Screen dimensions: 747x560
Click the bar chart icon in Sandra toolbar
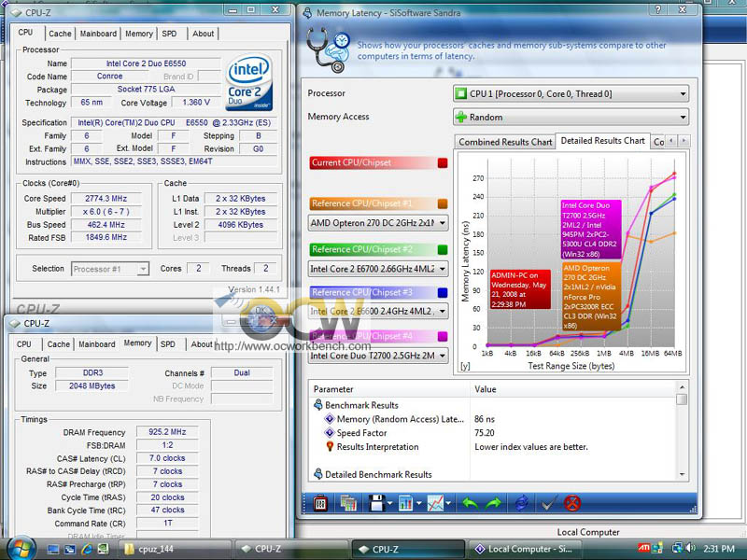point(405,503)
